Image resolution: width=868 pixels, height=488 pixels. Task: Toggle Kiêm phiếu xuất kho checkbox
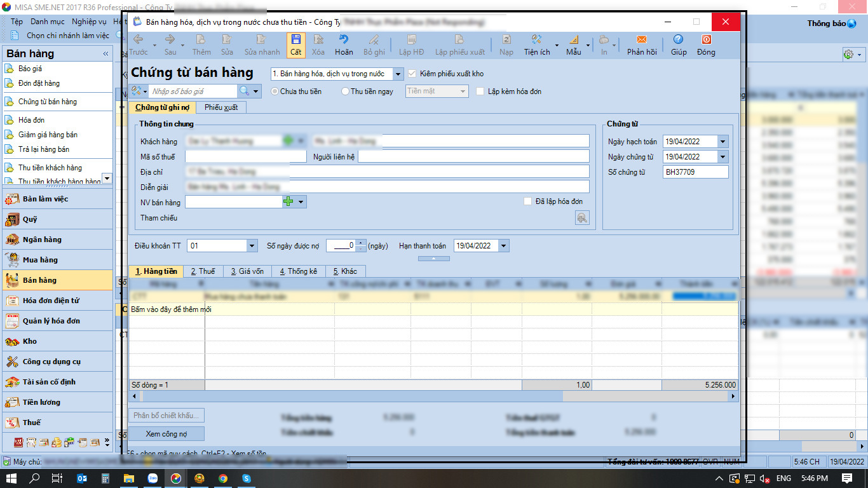[x=412, y=74]
